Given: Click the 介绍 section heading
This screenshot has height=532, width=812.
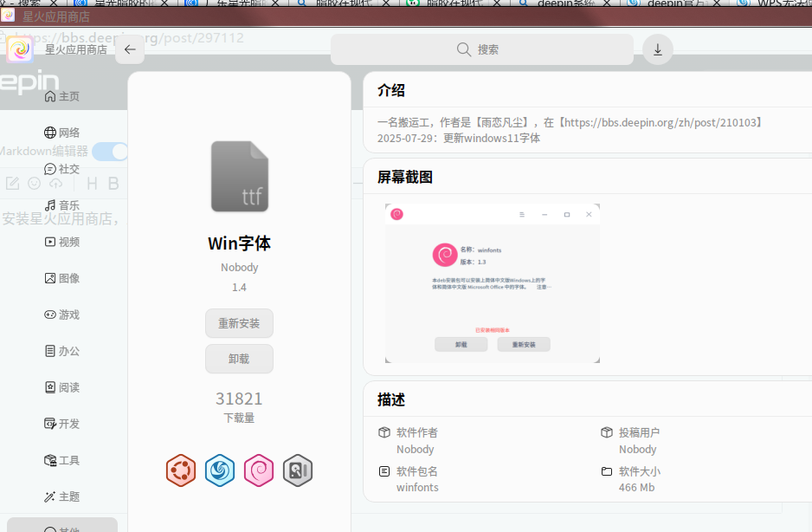Looking at the screenshot, I should pyautogui.click(x=391, y=90).
